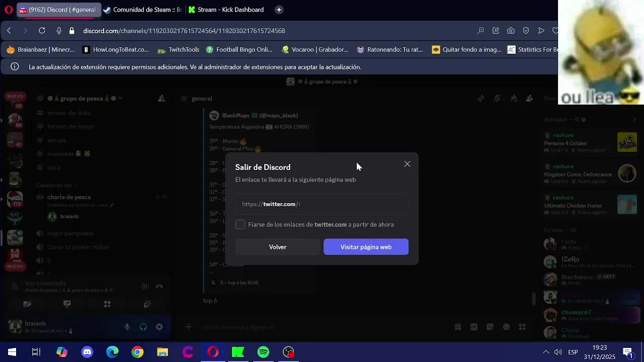The width and height of the screenshot is (644, 362).
Task: Disconnect from voice with the hang-up icon
Action: pyautogui.click(x=159, y=287)
